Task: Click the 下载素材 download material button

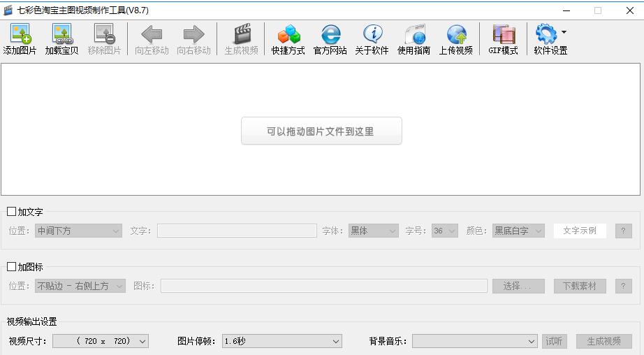Action: pyautogui.click(x=580, y=286)
